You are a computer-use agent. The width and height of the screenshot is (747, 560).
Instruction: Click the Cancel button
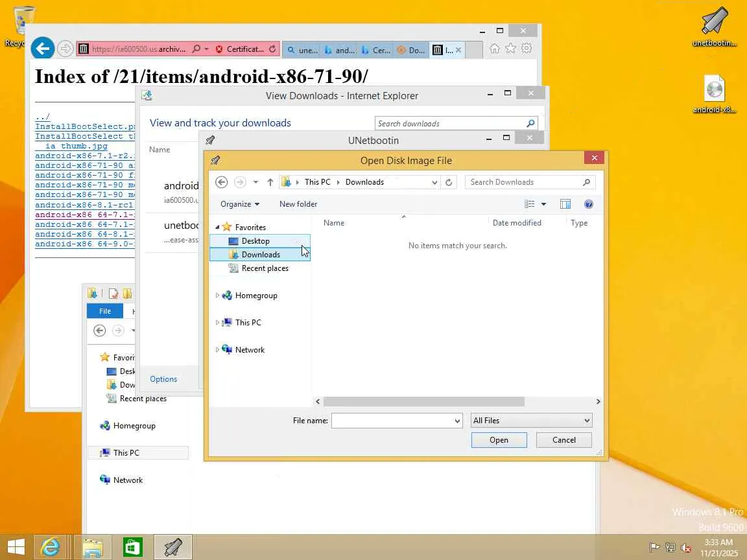click(x=564, y=440)
